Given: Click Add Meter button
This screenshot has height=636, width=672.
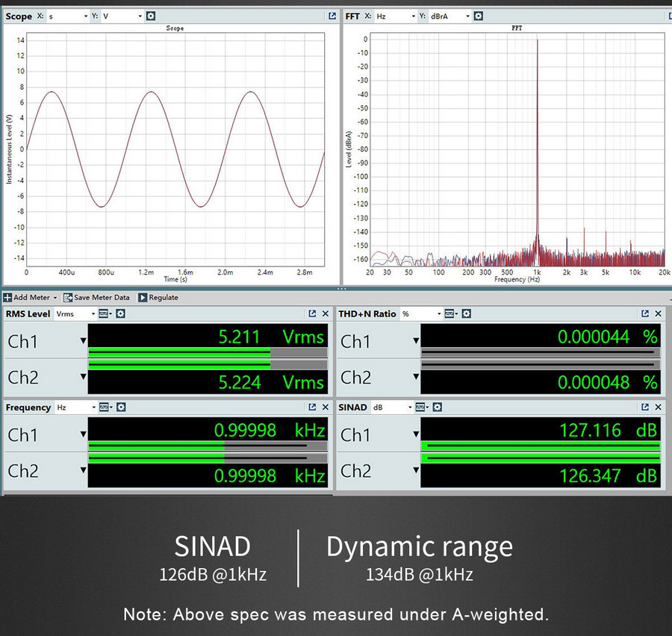Looking at the screenshot, I should point(27,297).
